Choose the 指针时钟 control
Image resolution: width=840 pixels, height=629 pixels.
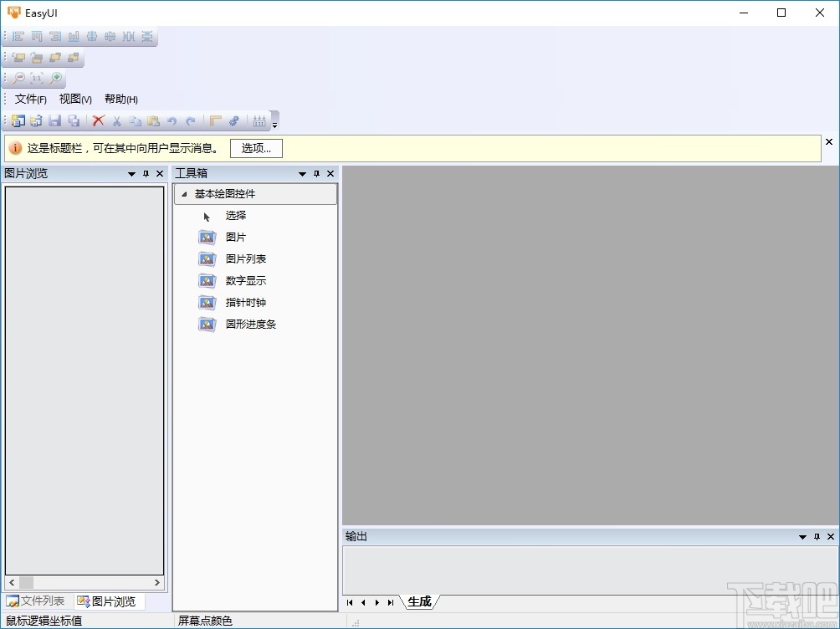(245, 302)
